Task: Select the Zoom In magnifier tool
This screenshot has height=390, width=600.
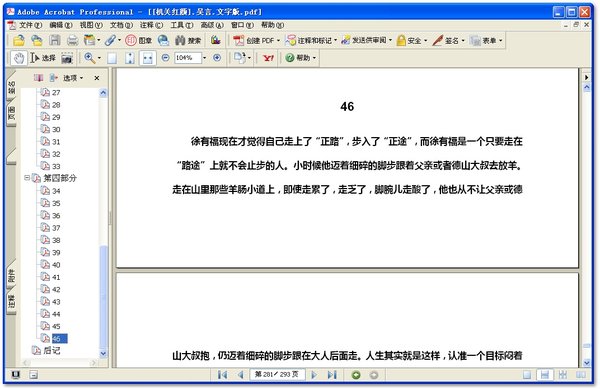Action: tap(90, 58)
